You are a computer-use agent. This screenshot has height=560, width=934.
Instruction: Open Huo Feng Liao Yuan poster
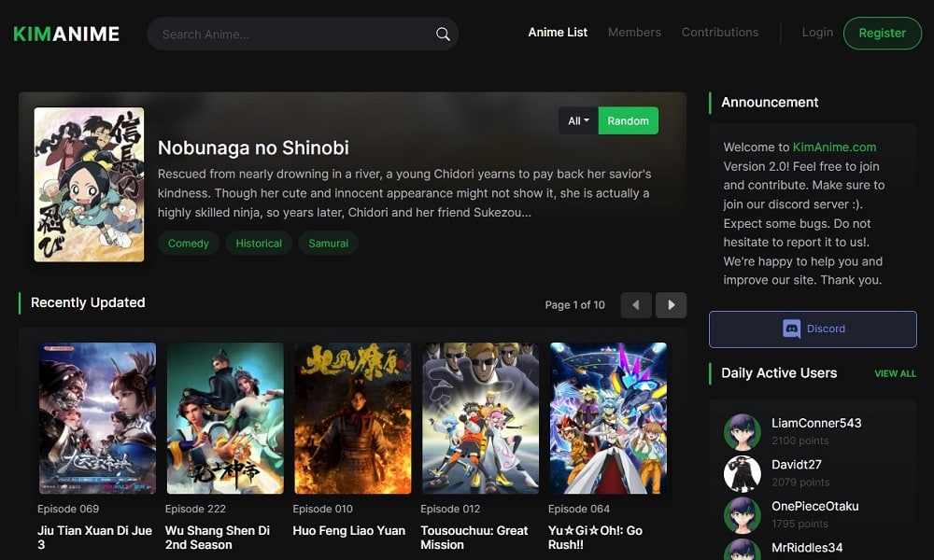coord(353,418)
